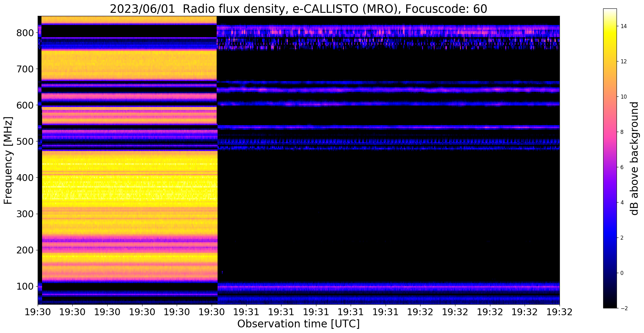Click the 100 frequency tick label
This screenshot has width=644, height=333.
25,286
